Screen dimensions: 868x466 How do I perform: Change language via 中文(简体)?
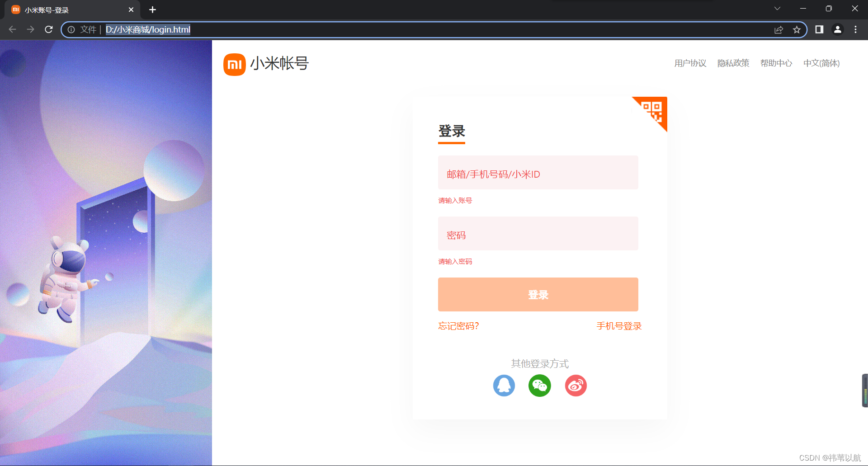(821, 63)
